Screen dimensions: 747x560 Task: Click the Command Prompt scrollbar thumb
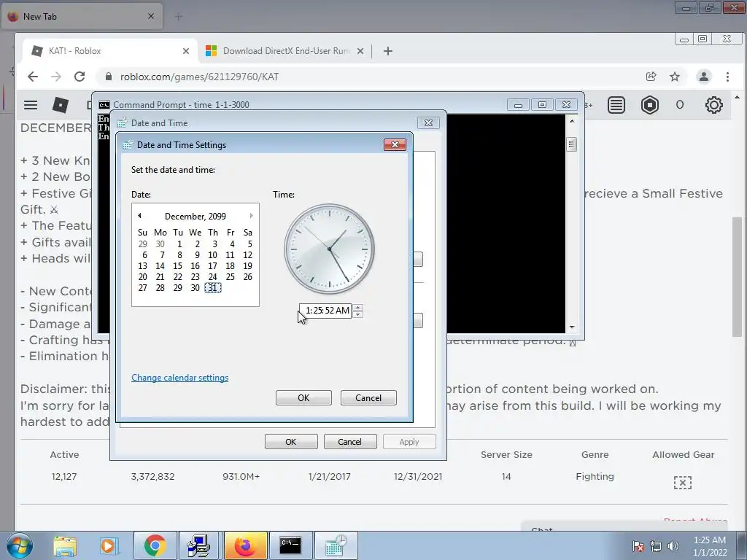[572, 144]
